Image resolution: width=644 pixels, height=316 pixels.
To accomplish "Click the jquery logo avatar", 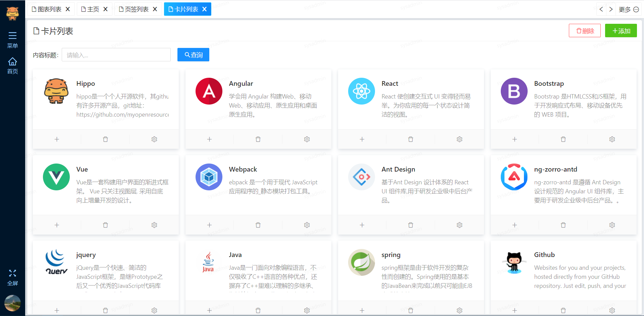I will 56,262.
